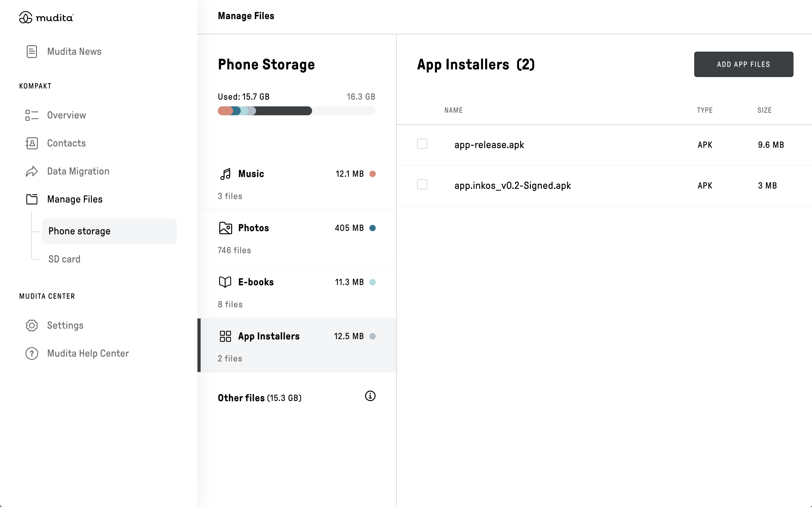Click the Contacts address book icon
This screenshot has height=507, width=812.
point(32,144)
